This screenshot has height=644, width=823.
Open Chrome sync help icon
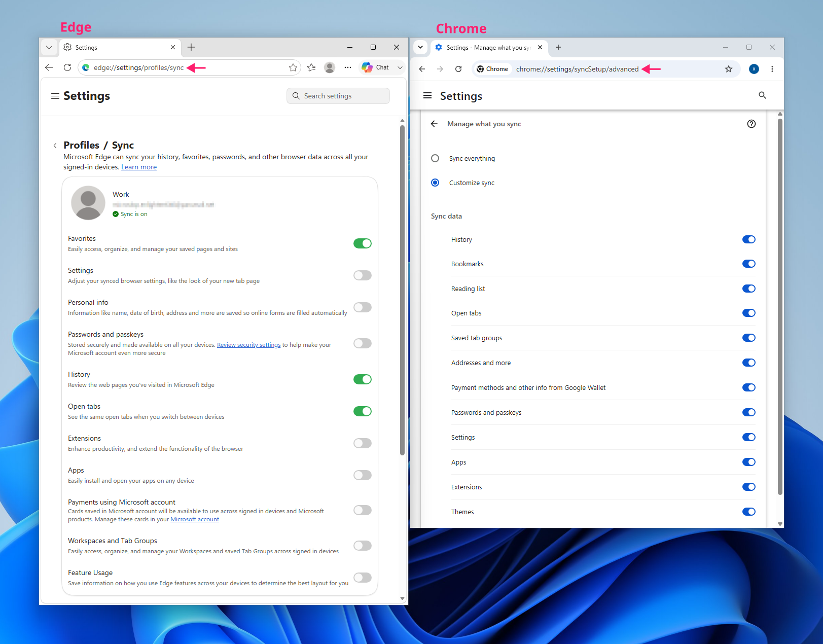[x=752, y=124]
